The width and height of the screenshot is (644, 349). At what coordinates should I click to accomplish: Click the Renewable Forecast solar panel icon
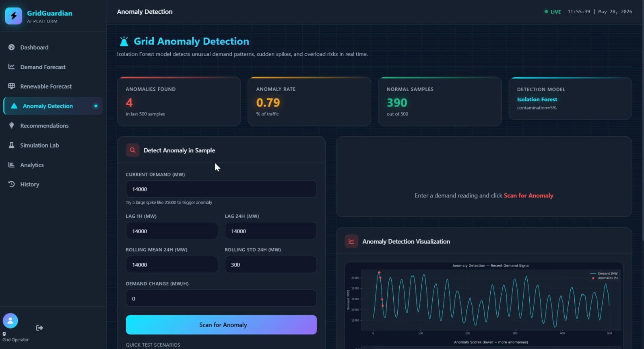click(12, 86)
